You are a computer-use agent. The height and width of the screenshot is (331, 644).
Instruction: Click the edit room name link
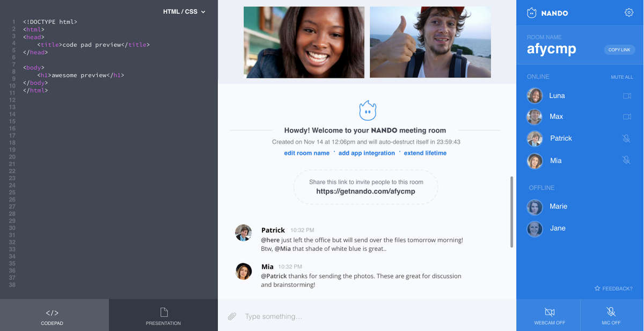point(307,153)
